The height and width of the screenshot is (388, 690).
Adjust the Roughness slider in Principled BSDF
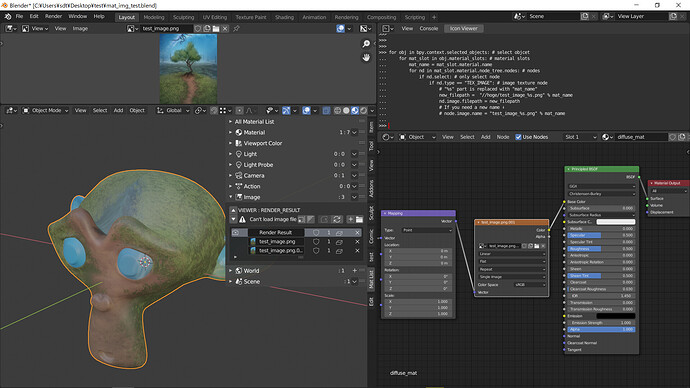pyautogui.click(x=601, y=249)
